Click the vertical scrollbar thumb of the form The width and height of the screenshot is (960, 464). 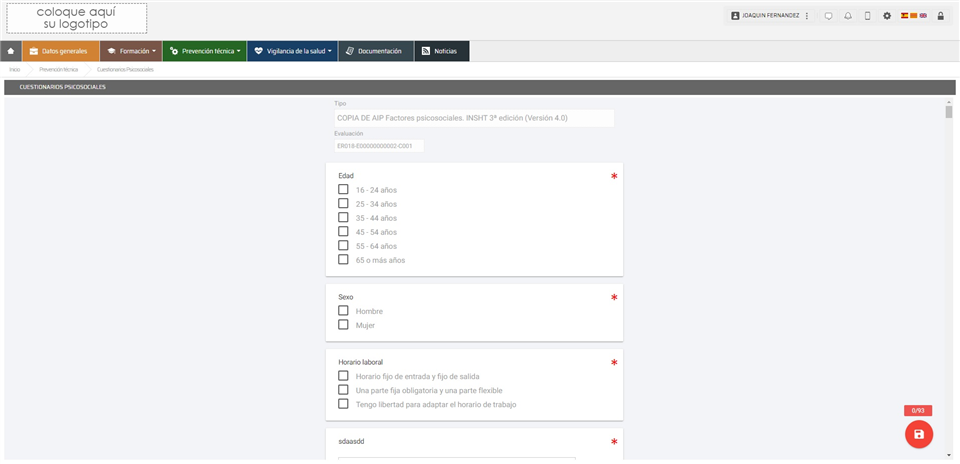tap(949, 111)
